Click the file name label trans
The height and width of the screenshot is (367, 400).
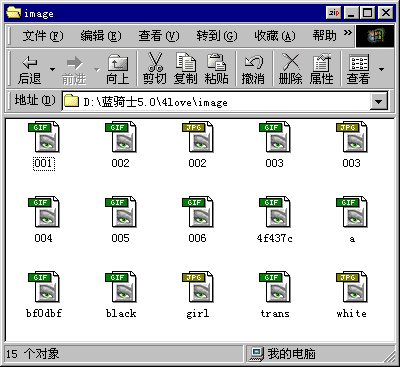[275, 313]
